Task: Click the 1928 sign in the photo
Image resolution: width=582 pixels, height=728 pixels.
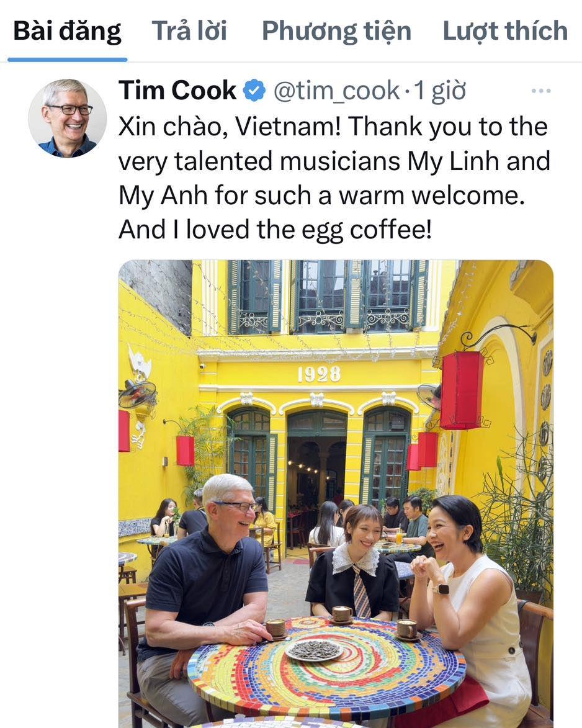Action: click(x=319, y=374)
